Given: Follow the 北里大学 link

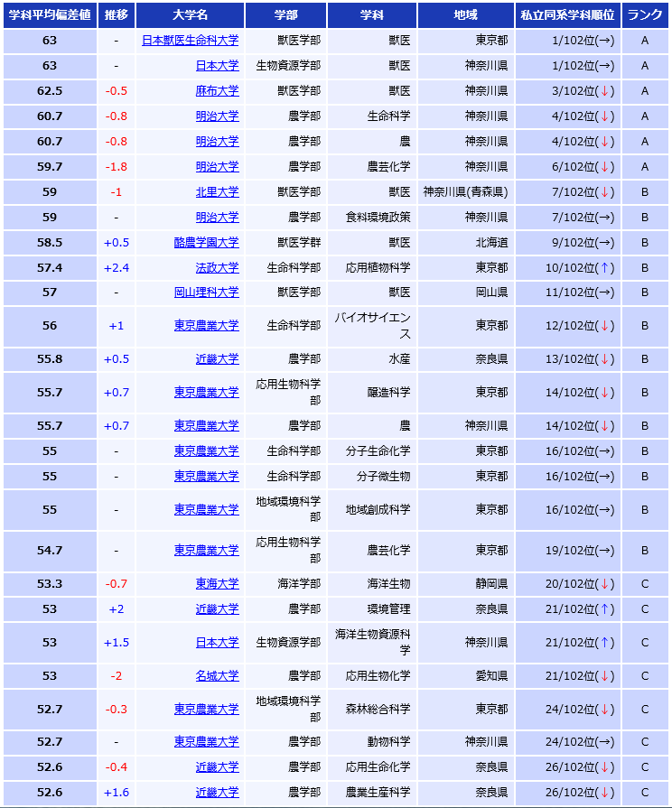Looking at the screenshot, I should (x=217, y=191).
